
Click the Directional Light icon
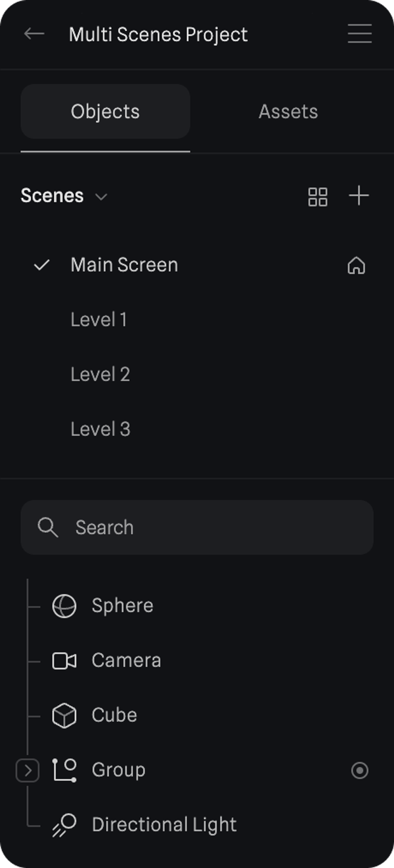pos(64,825)
